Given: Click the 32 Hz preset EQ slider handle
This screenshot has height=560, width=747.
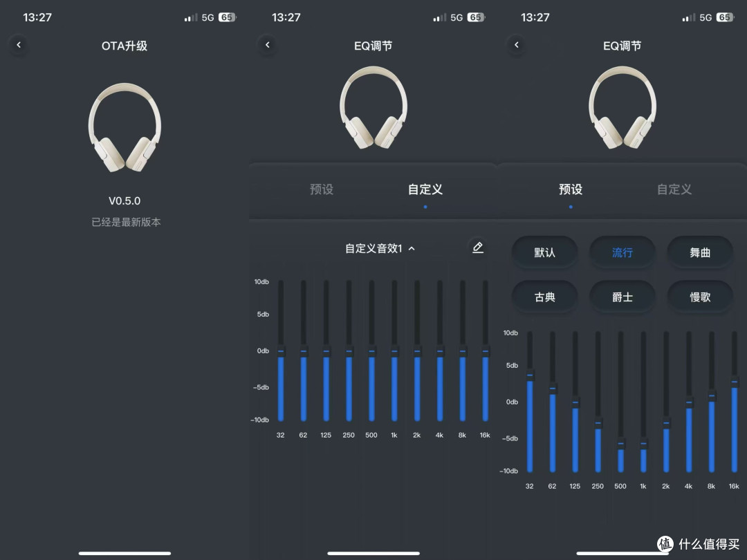Looking at the screenshot, I should [530, 375].
